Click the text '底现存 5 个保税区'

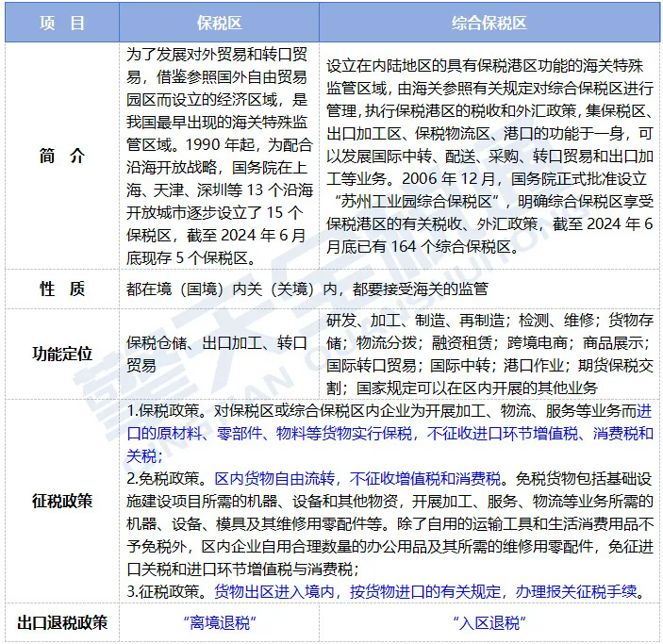click(187, 257)
